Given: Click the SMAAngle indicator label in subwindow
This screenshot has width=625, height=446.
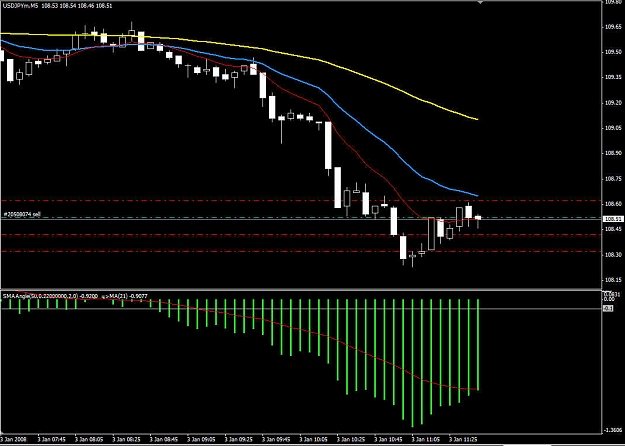Looking at the screenshot, I should point(51,296).
